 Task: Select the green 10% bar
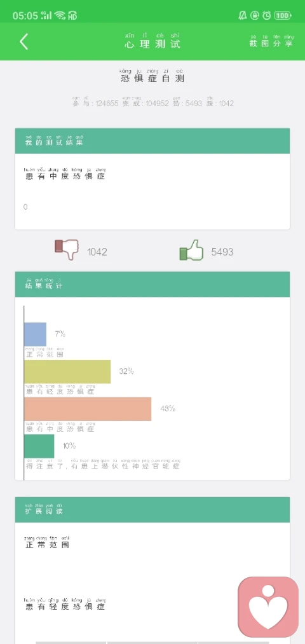pyautogui.click(x=39, y=446)
